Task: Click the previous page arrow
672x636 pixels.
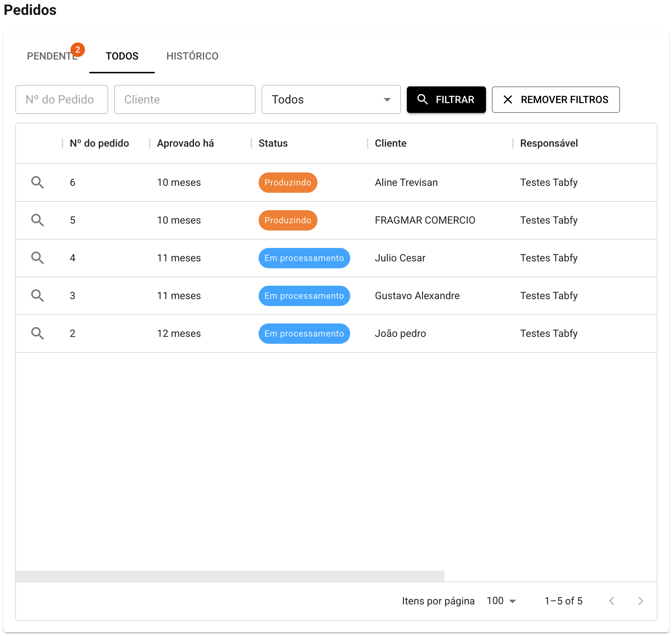Action: [x=612, y=601]
